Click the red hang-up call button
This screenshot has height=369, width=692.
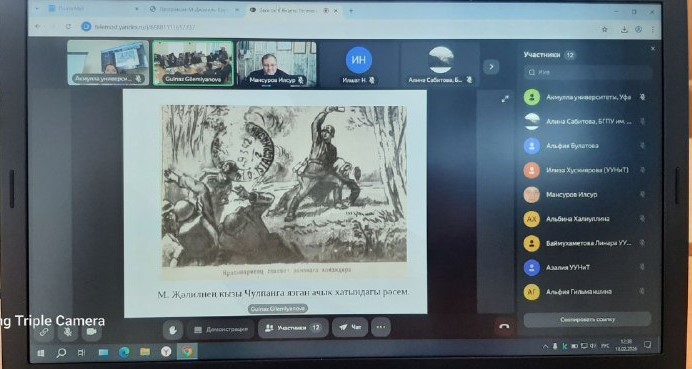(504, 327)
